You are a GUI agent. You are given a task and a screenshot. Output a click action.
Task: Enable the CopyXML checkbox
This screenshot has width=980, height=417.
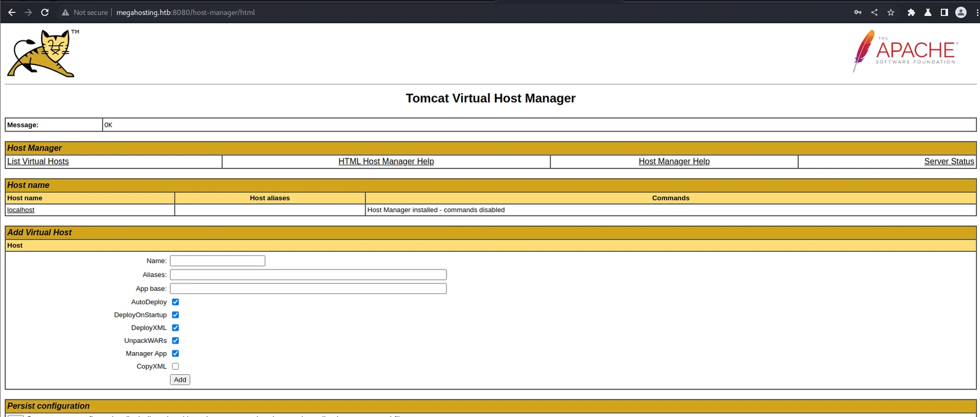[x=175, y=366]
